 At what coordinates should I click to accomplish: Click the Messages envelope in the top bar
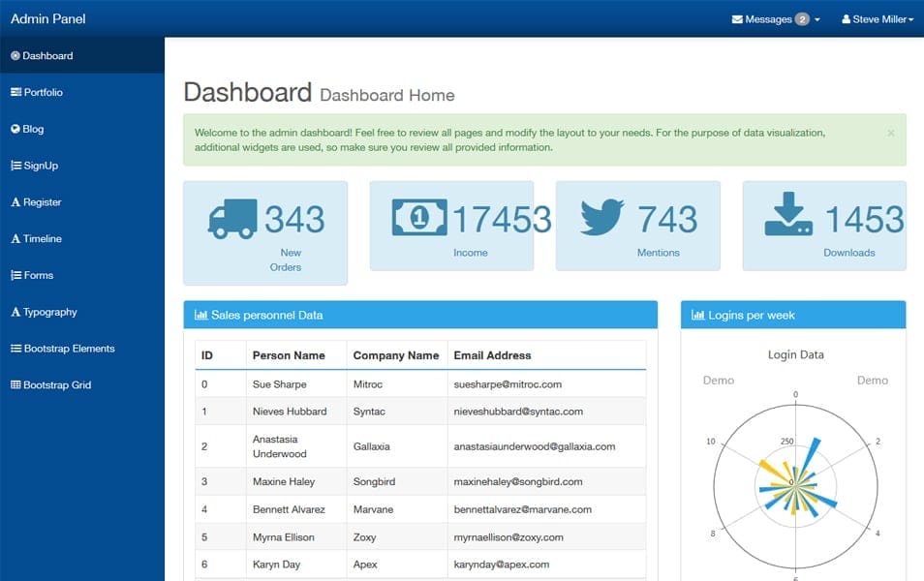pos(737,17)
